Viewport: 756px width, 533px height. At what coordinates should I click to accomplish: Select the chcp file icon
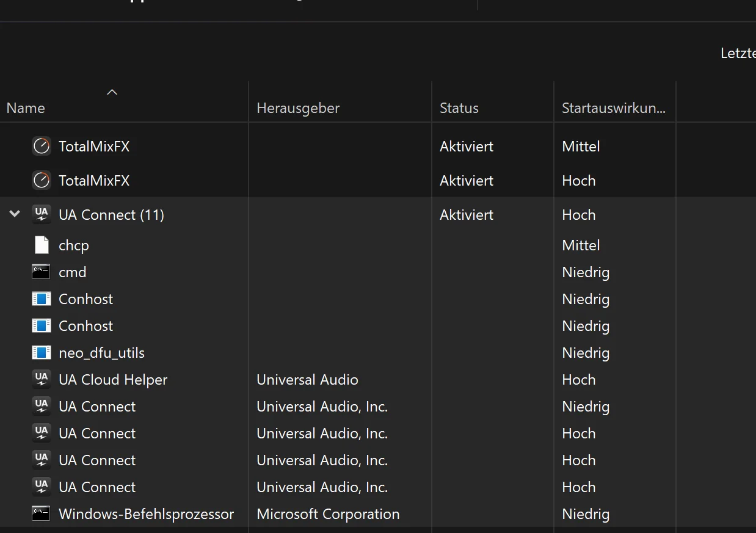41,245
